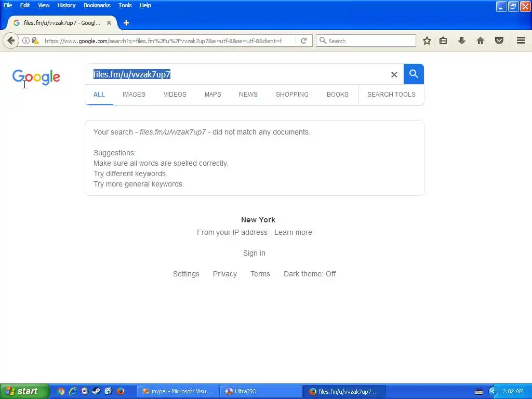Switch to BOOKS results tab
Image resolution: width=532 pixels, height=399 pixels.
338,95
